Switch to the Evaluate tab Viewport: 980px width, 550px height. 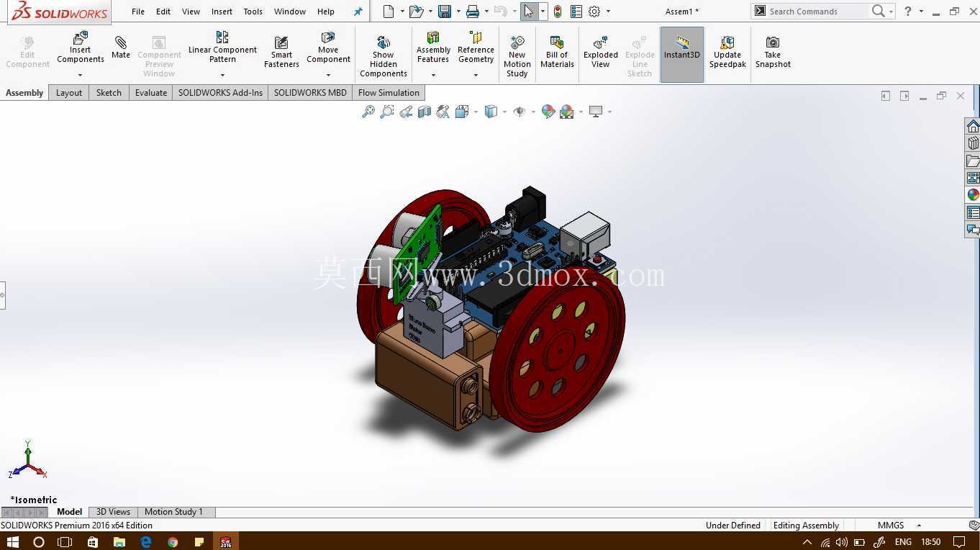click(151, 92)
